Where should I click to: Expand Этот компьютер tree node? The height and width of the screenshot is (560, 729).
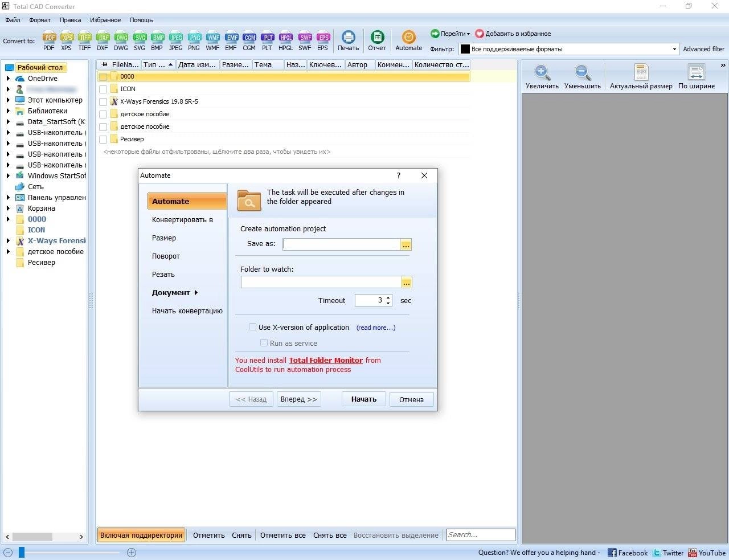tap(8, 100)
